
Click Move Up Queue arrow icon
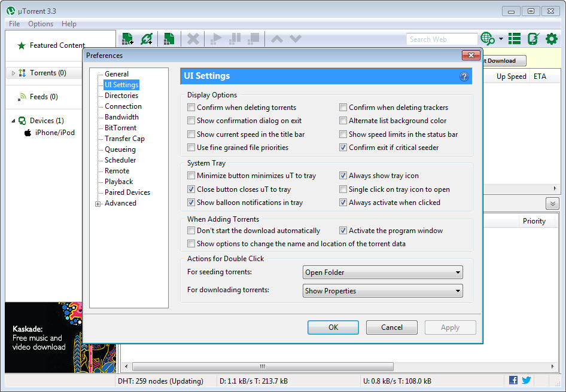[277, 39]
